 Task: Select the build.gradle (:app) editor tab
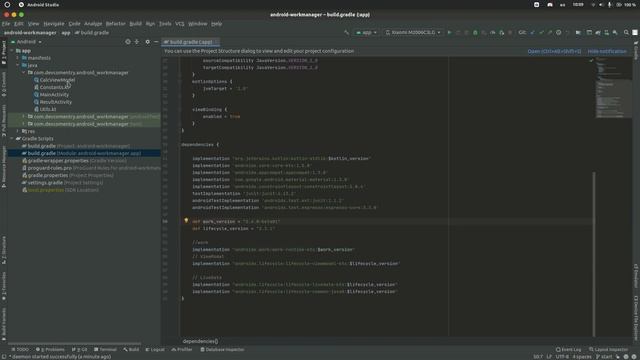(191, 42)
